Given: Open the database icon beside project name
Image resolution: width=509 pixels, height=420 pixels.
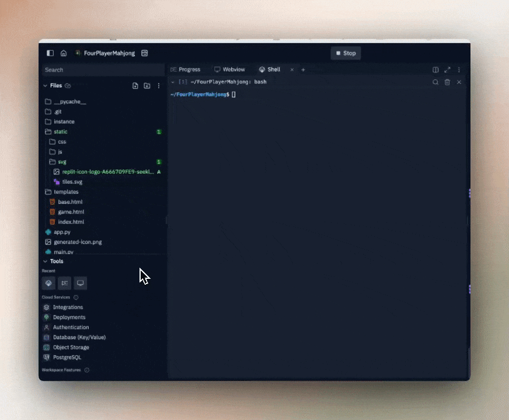Looking at the screenshot, I should (144, 53).
